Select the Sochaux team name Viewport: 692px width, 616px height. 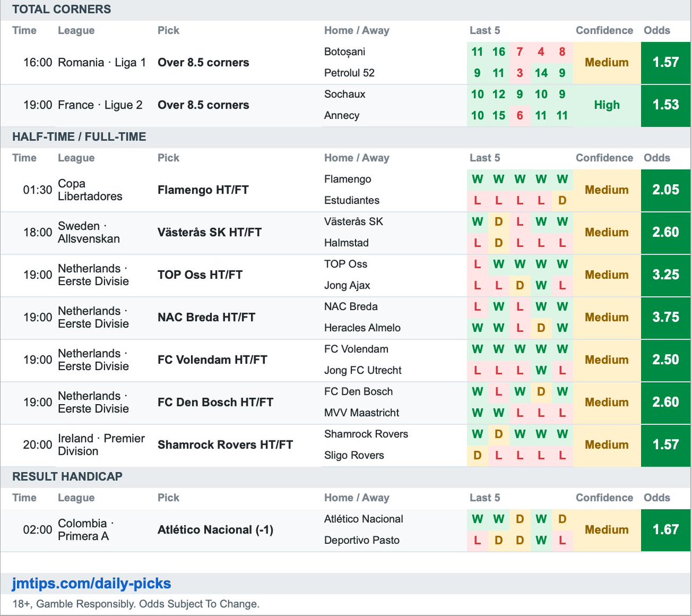[345, 94]
